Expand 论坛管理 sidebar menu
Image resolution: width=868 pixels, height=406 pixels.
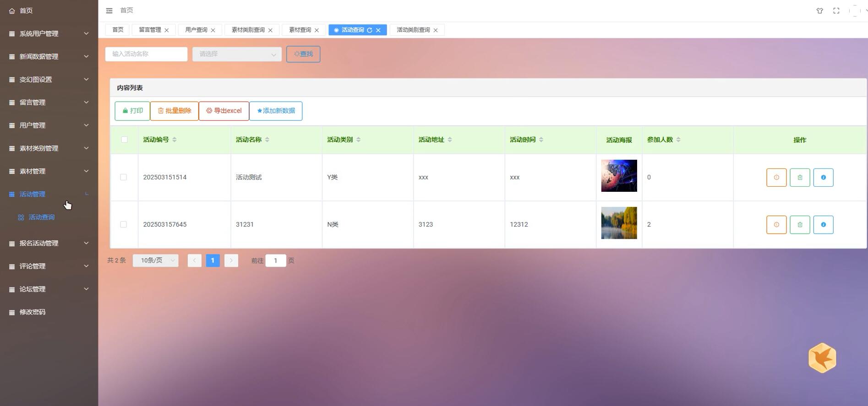tap(49, 289)
